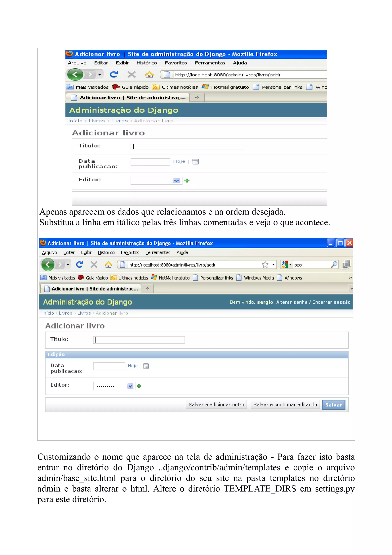The image size is (392, 555).
Task: Open tab list dropdown in lower window
Action: coord(351,289)
